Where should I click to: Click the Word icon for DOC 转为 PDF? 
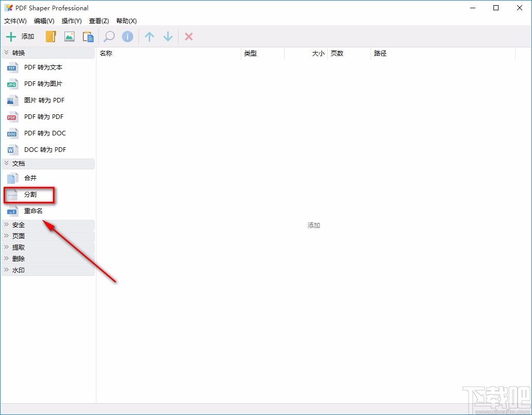coord(12,150)
